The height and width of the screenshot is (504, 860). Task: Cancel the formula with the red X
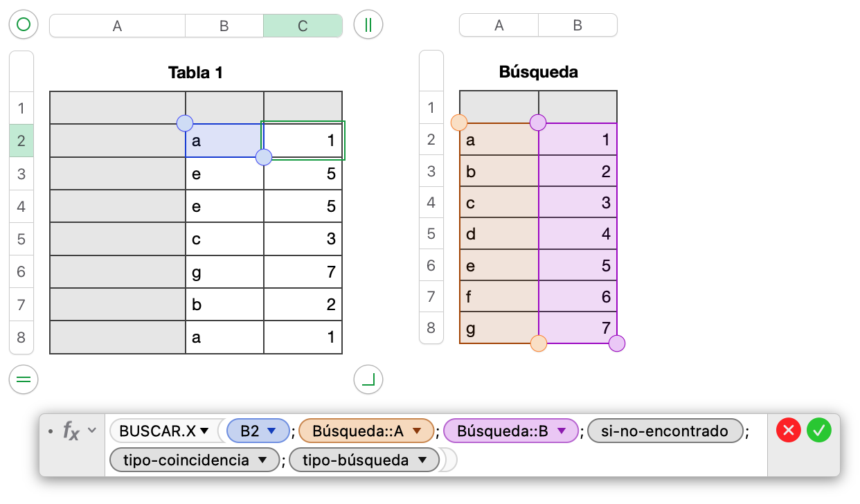[788, 431]
